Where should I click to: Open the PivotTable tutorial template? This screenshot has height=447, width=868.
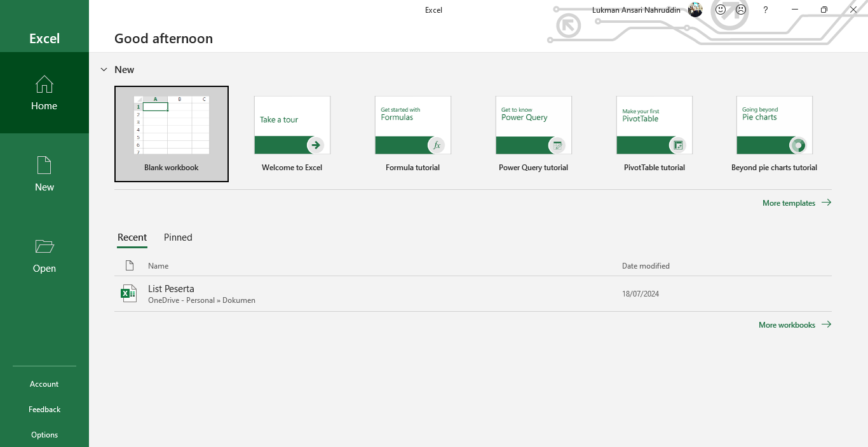tap(654, 134)
